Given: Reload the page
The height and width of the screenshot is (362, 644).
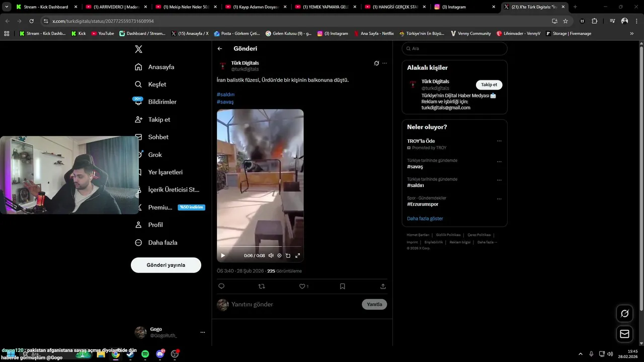Looking at the screenshot, I should click(31, 21).
